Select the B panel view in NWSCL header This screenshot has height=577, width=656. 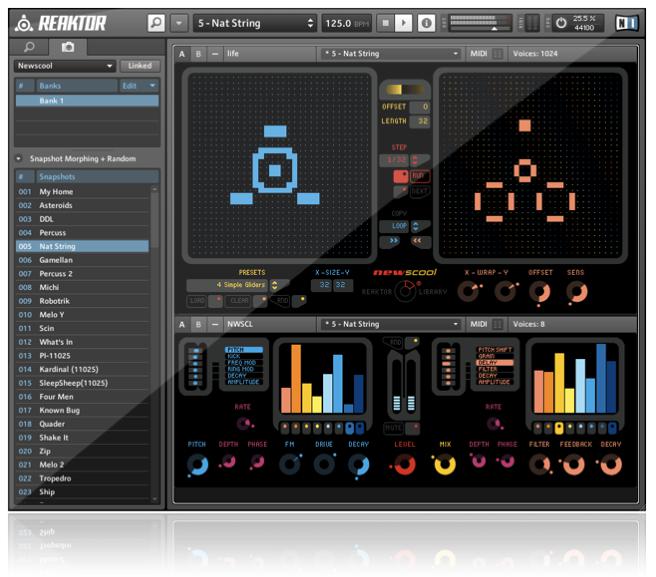click(x=198, y=324)
